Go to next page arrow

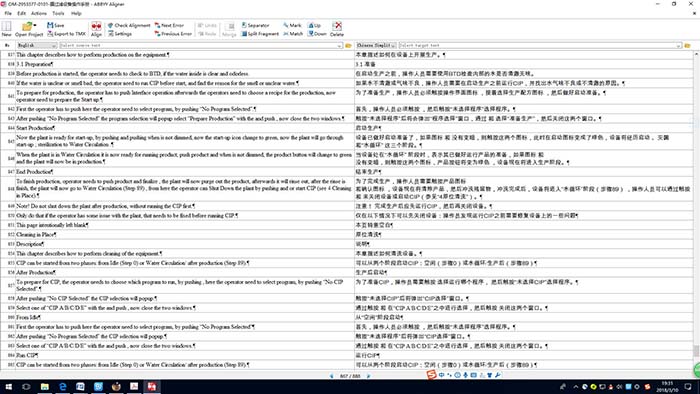pyautogui.click(x=368, y=376)
